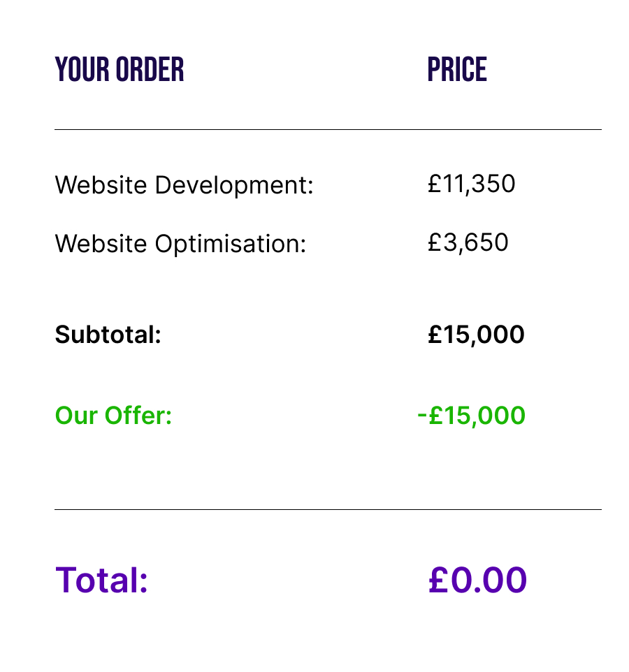Click the PRICE column heading
The image size is (629, 672).
tap(457, 69)
